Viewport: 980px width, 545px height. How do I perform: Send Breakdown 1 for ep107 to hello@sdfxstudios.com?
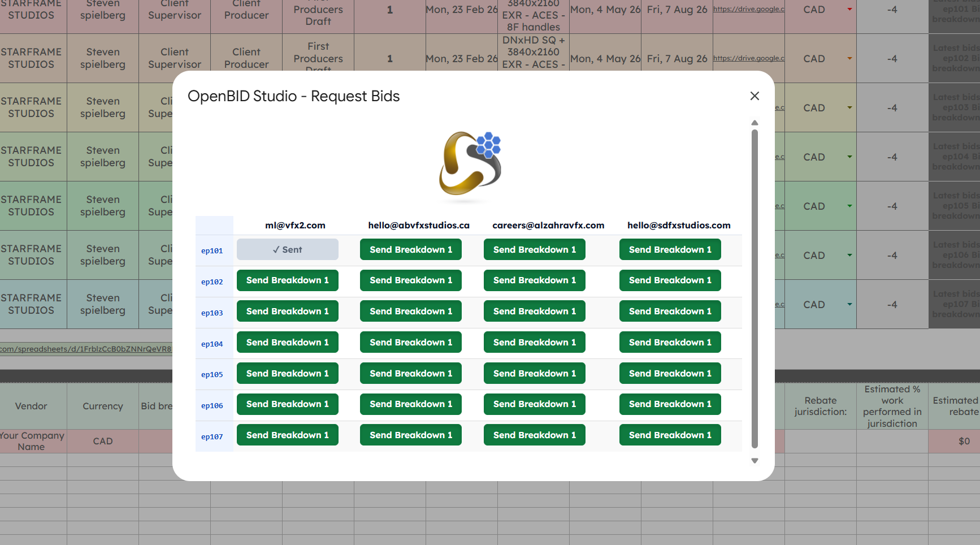click(x=670, y=435)
